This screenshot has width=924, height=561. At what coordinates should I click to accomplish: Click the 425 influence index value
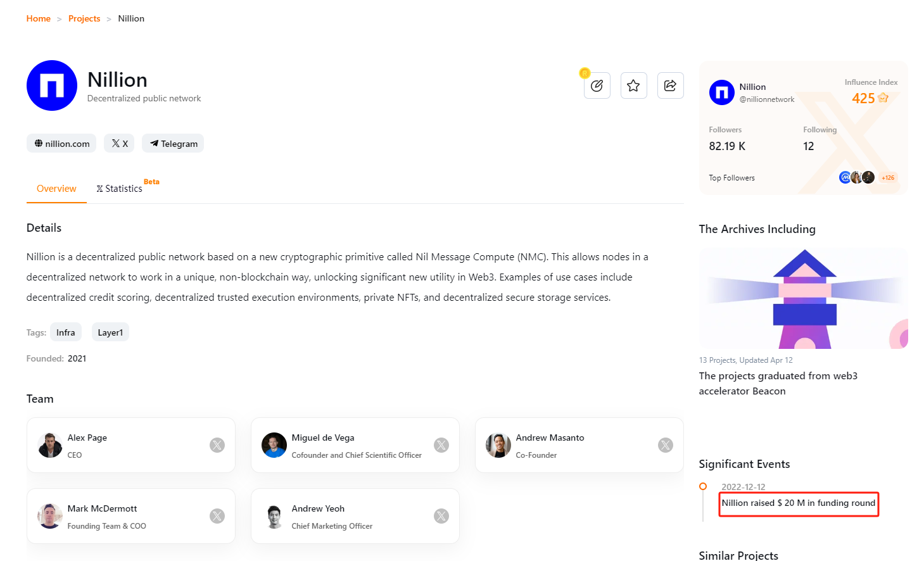coord(863,98)
